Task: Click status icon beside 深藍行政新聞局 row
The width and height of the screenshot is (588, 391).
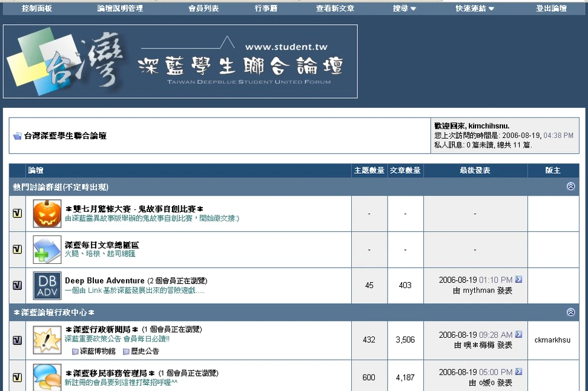Action: tap(18, 340)
